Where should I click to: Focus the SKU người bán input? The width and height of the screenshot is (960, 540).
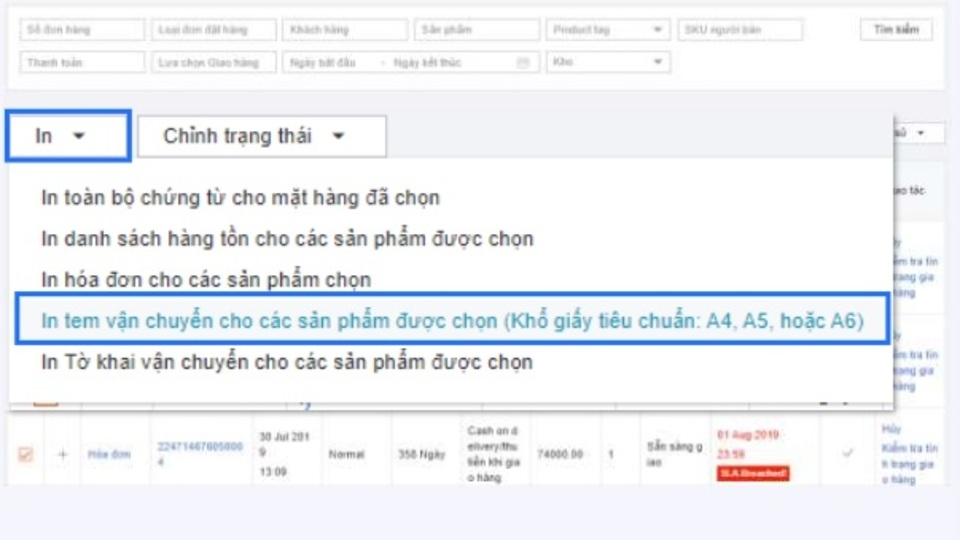point(740,29)
